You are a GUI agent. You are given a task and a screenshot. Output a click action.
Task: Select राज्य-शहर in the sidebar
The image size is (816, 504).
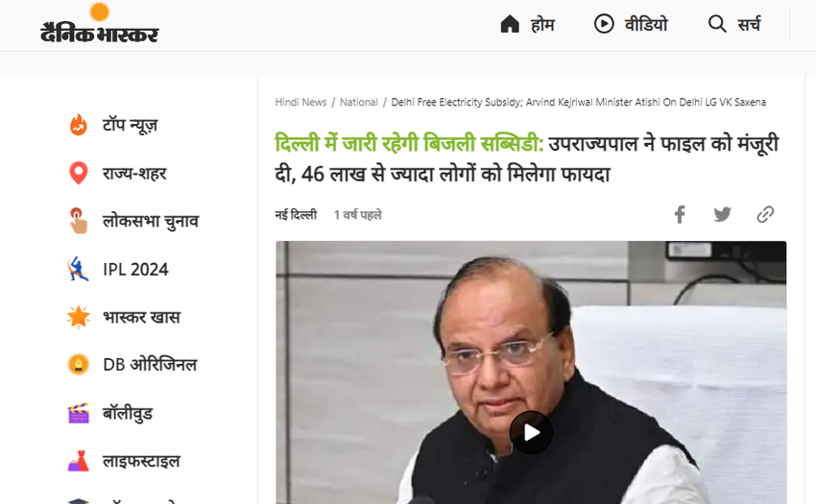point(134,173)
